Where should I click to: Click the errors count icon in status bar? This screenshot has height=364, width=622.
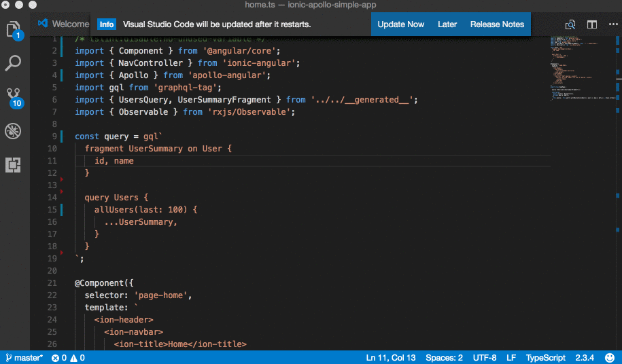[x=55, y=358]
